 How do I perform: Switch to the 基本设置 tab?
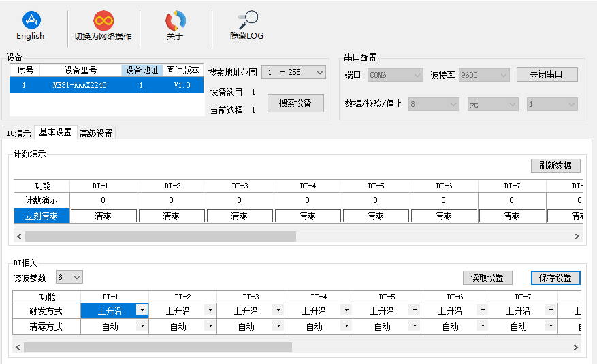click(x=56, y=133)
